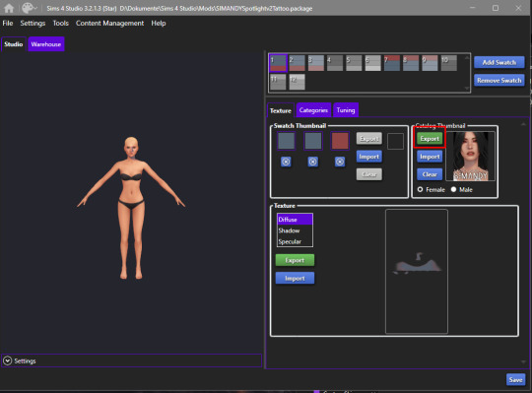
Task: Open the Tools menu
Action: pos(60,23)
